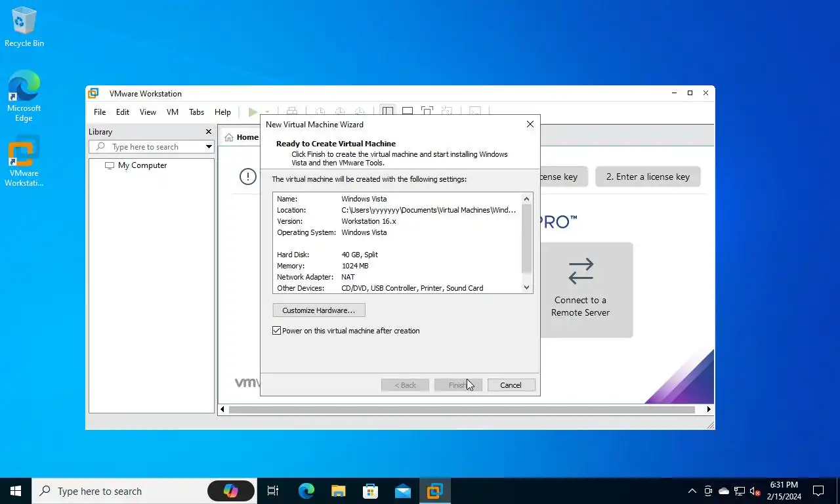Click the 'CD/DVD, USB Controller, Printer, Sound Card' value
The width and height of the screenshot is (840, 504).
point(412,288)
